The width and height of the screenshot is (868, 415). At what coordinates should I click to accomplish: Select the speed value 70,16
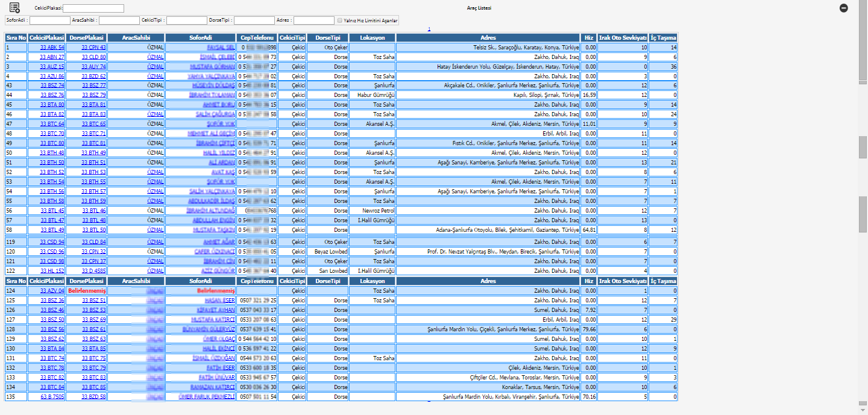589,397
